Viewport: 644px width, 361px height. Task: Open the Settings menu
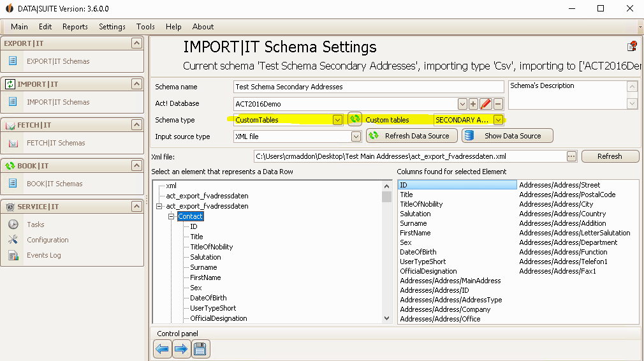click(x=112, y=27)
